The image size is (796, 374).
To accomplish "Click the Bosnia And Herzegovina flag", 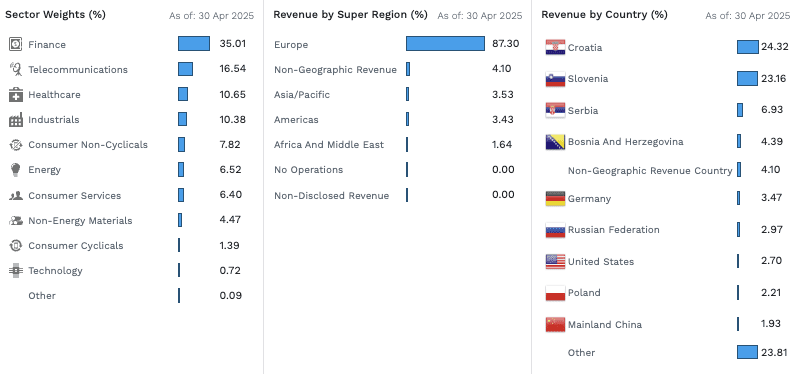I will tap(555, 142).
